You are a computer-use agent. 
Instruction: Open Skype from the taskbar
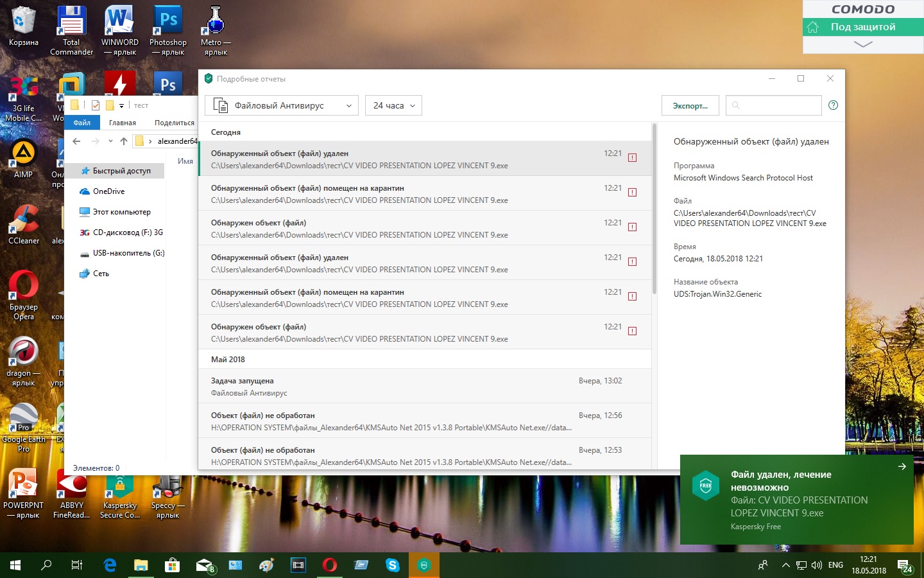pyautogui.click(x=393, y=565)
